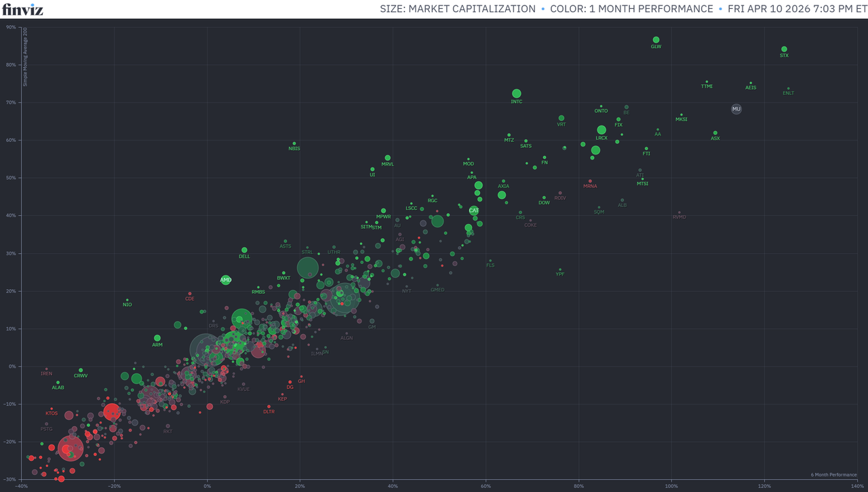Click the MKSI ticker label

point(682,119)
